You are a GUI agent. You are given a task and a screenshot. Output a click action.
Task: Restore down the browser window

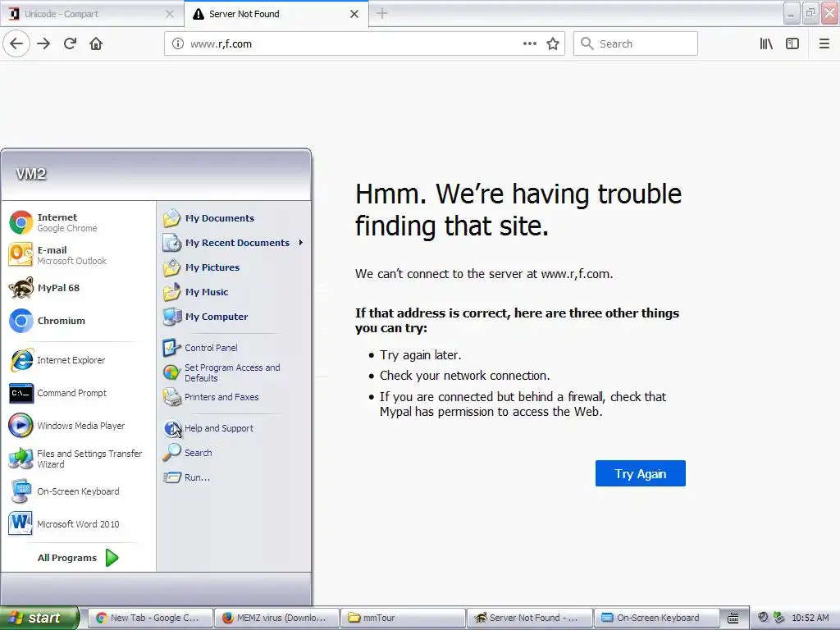click(x=810, y=13)
